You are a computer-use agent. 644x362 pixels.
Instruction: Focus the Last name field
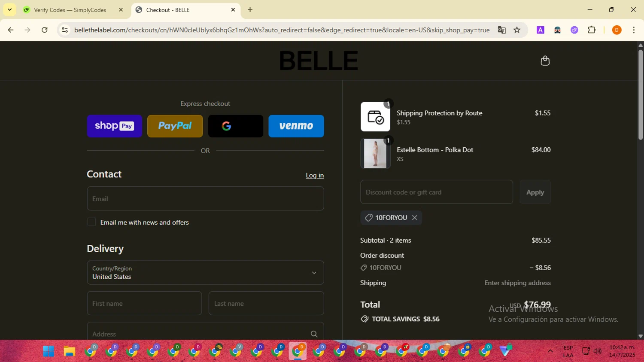266,303
